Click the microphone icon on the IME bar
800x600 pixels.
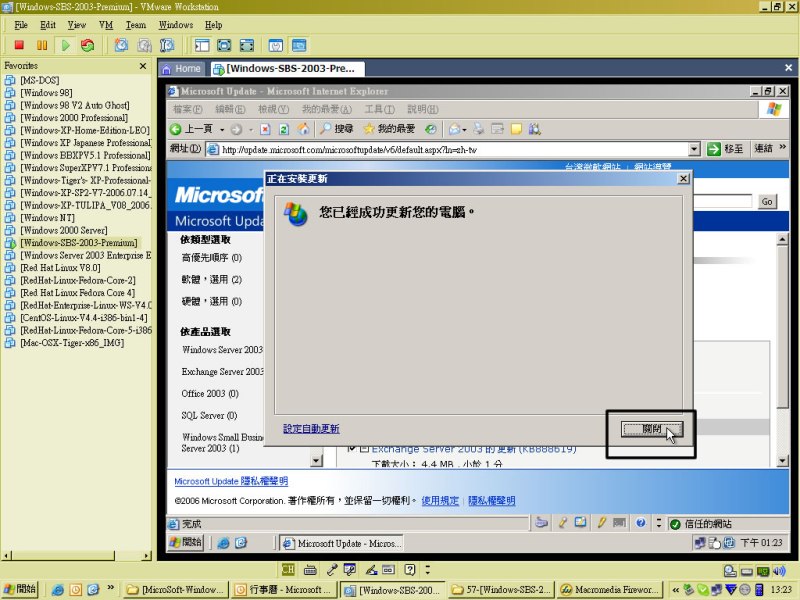332,569
